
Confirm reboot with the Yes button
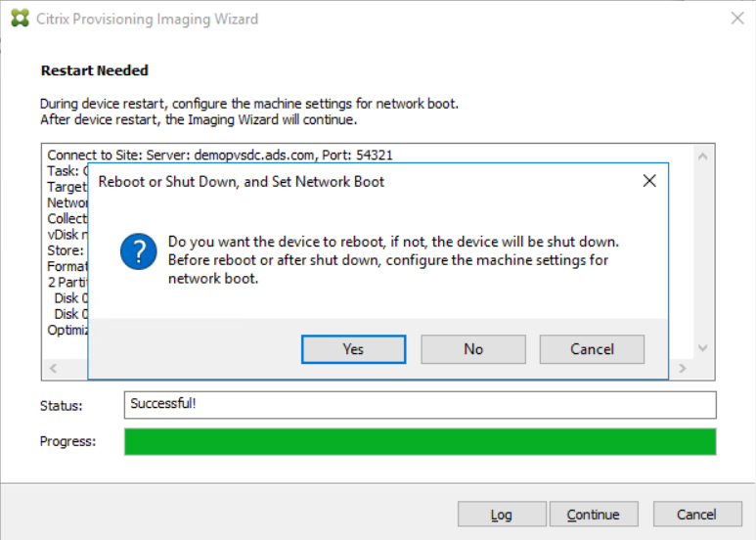pos(353,349)
